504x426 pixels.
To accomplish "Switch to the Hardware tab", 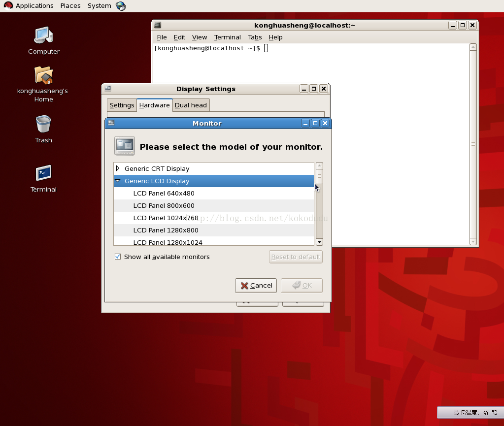I will 154,105.
